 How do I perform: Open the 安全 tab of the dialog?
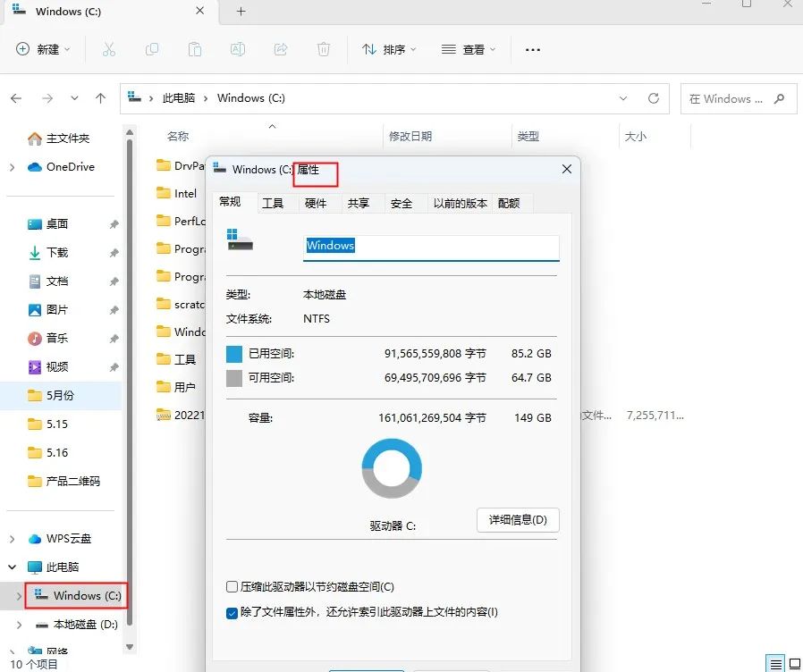(403, 203)
